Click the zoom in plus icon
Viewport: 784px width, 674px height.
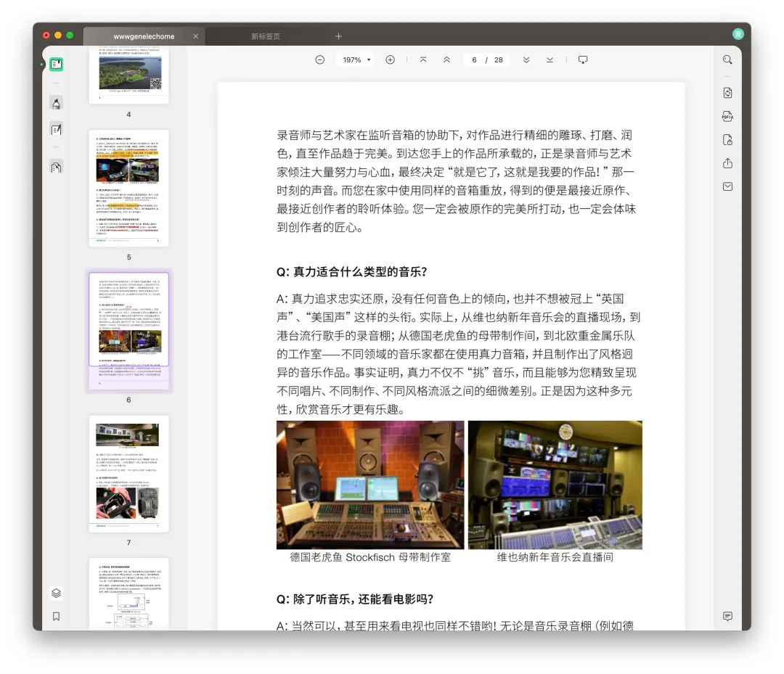pos(390,60)
